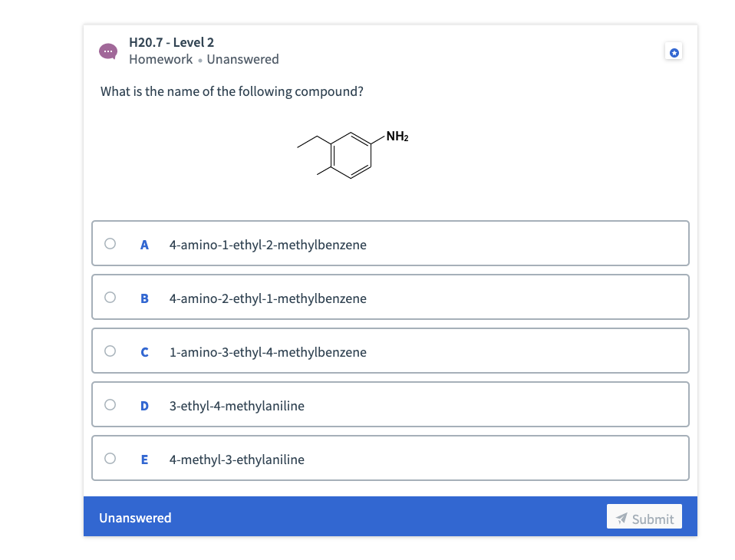Select the radio button for option D

tap(110, 404)
